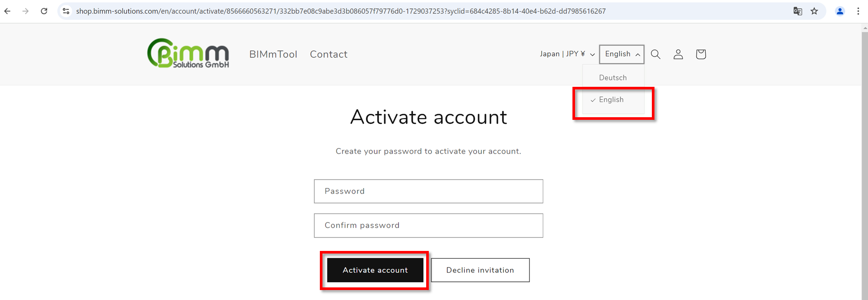
Task: Select Deutsch from the language list
Action: coord(613,78)
